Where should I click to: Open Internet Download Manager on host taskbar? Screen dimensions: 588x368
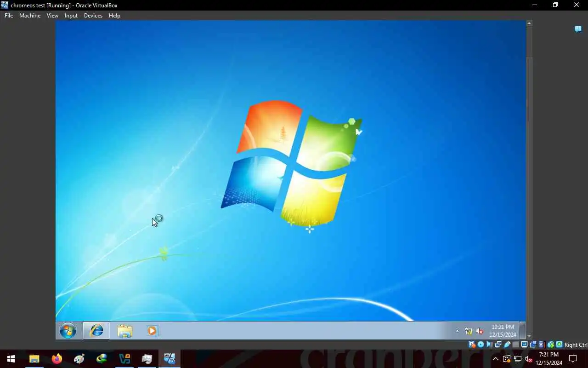coord(102,359)
